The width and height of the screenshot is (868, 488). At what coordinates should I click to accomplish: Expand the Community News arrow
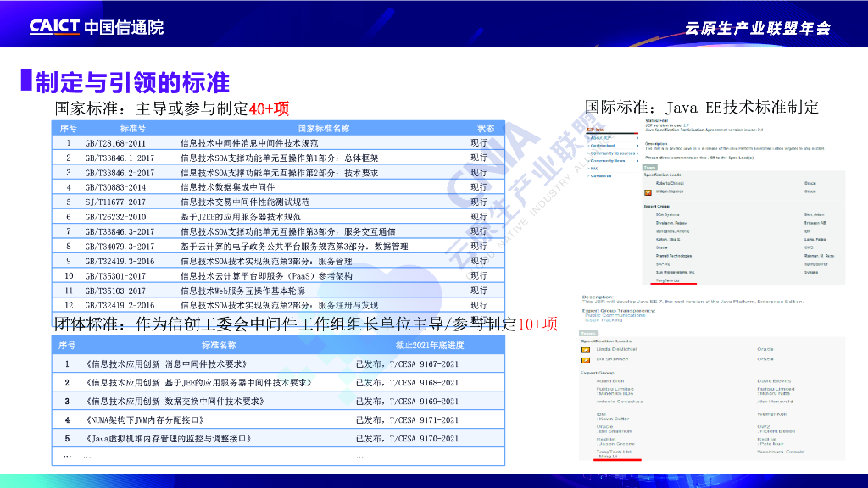point(637,161)
